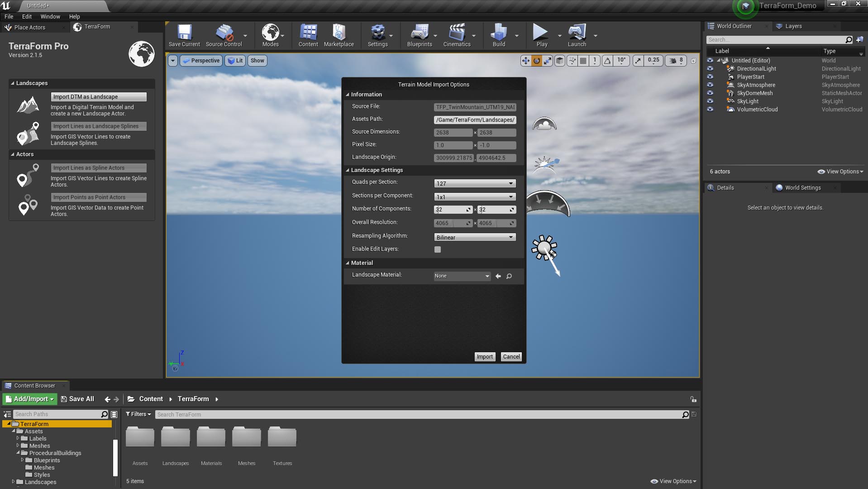
Task: Lock the Content Browser
Action: pos(693,399)
